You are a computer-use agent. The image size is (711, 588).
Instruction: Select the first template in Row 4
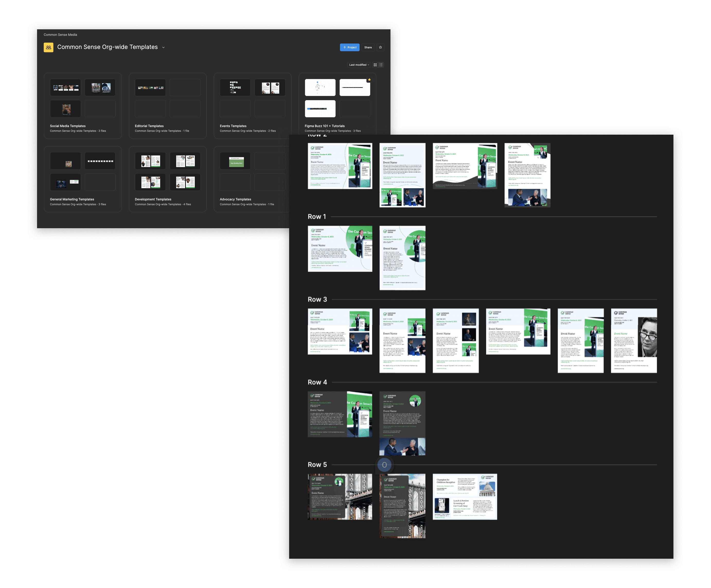click(340, 414)
